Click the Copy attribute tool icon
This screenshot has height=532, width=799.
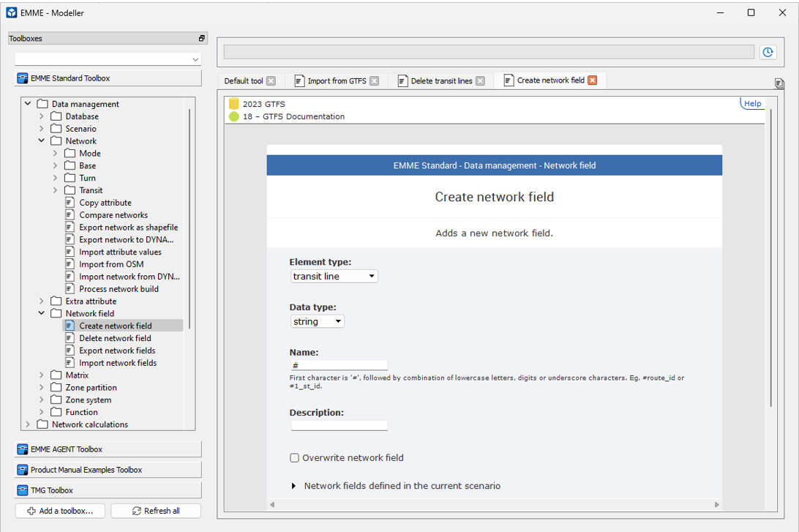click(x=70, y=202)
